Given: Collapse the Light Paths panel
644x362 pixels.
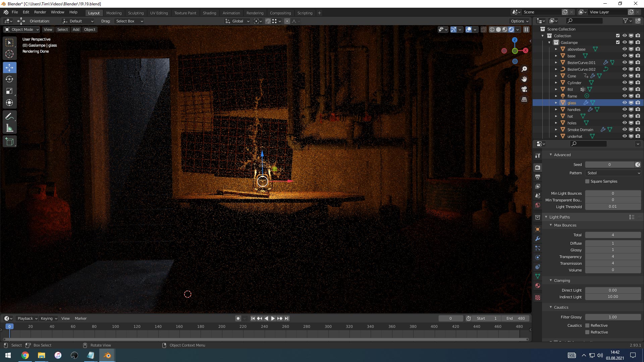Looking at the screenshot, I should pos(546,217).
